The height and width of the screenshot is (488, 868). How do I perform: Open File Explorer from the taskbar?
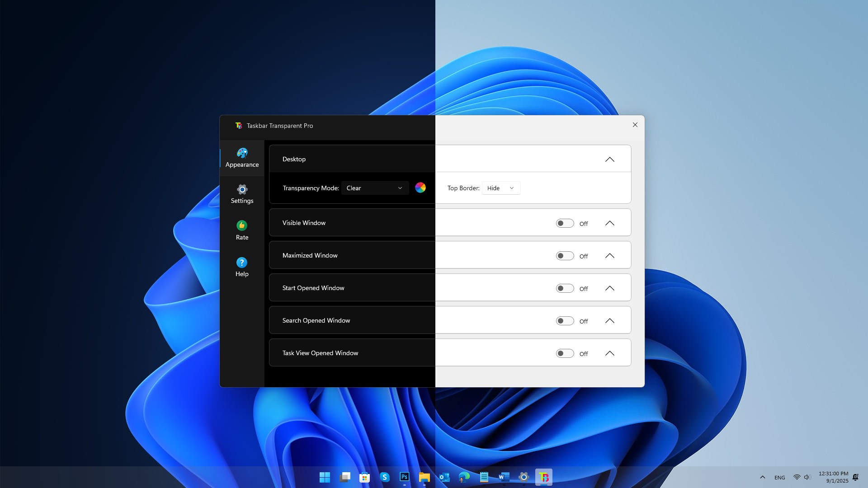coord(424,477)
